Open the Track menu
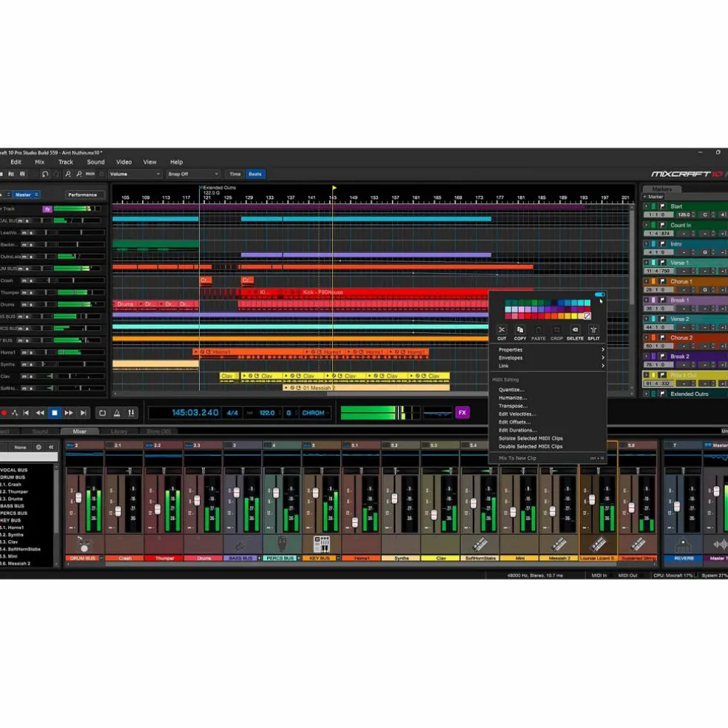 pos(65,162)
